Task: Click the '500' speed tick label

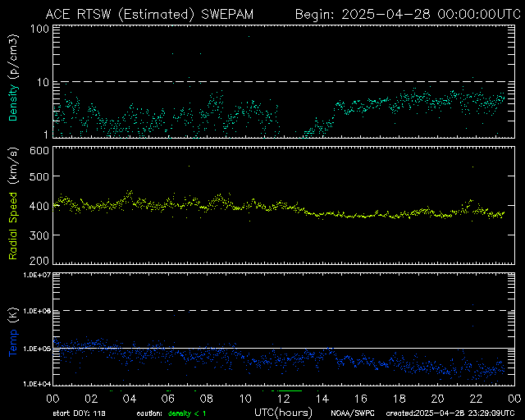Action: (39, 176)
